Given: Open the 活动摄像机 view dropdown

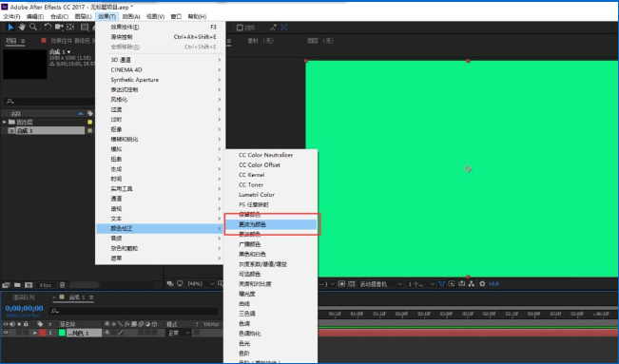Looking at the screenshot, I should (380, 284).
